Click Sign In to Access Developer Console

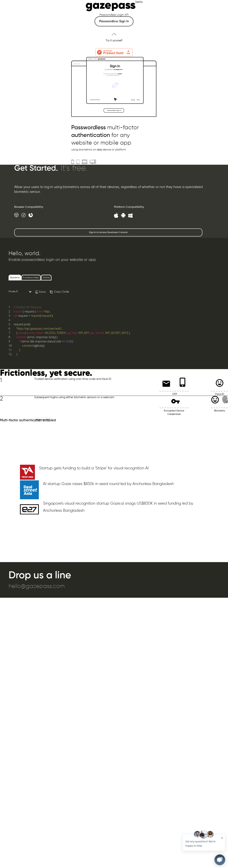tap(108, 232)
